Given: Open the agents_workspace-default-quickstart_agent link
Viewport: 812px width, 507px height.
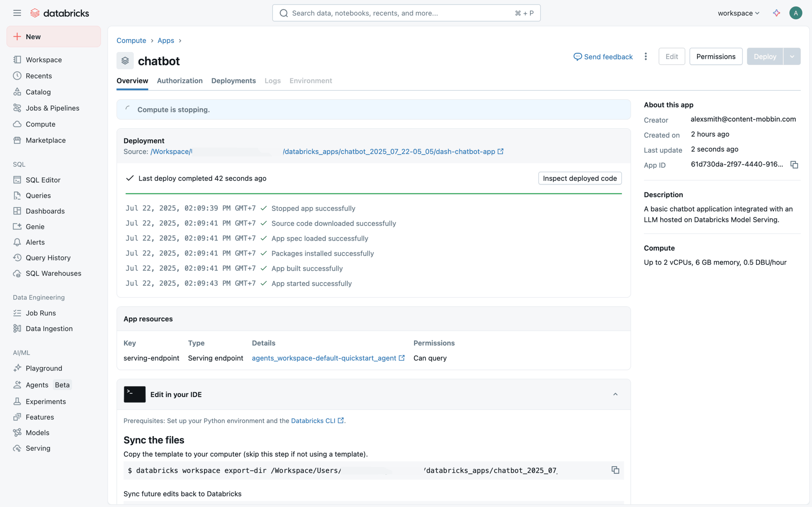Looking at the screenshot, I should 324,358.
